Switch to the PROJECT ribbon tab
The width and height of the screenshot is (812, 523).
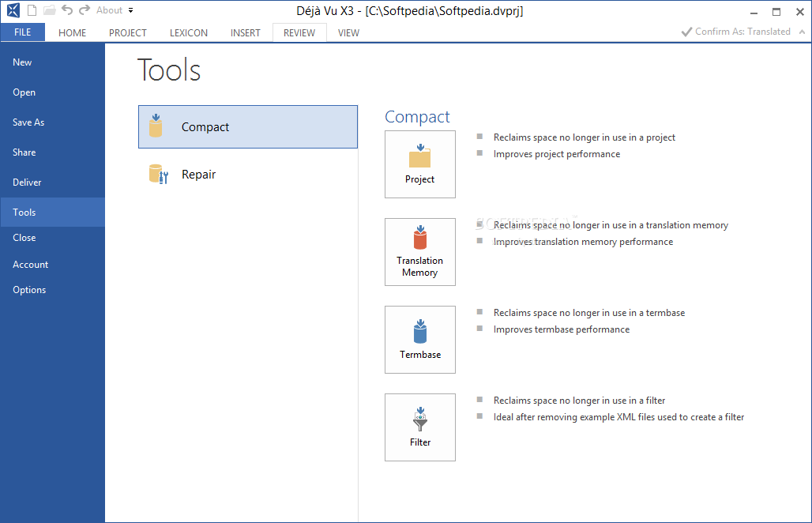(127, 32)
